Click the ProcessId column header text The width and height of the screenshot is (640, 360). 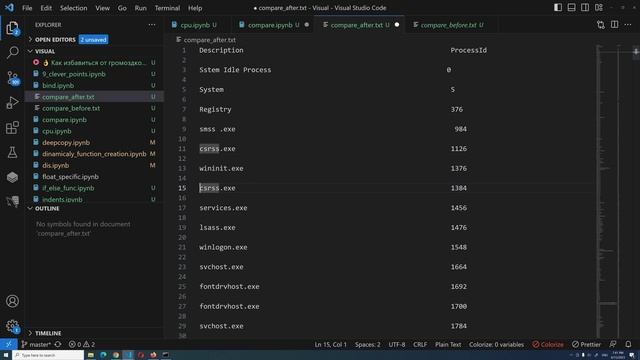click(x=469, y=50)
